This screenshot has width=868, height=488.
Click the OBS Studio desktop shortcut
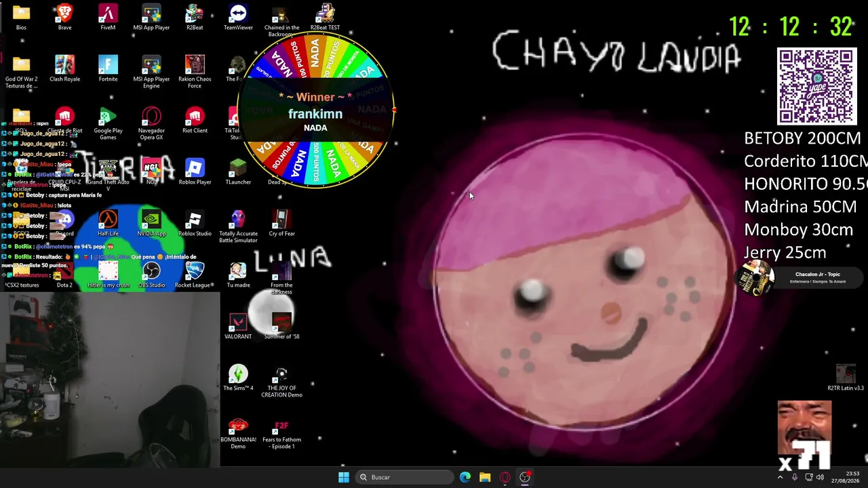(151, 275)
